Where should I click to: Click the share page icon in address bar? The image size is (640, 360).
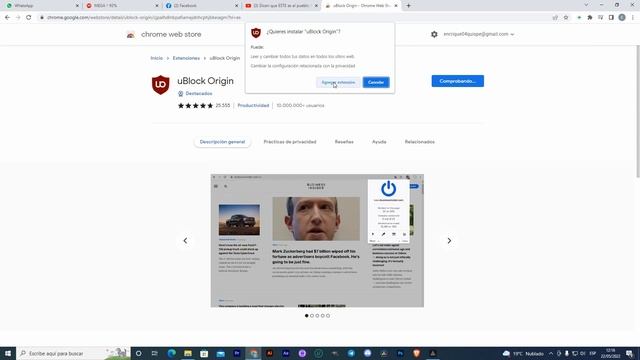(x=555, y=18)
